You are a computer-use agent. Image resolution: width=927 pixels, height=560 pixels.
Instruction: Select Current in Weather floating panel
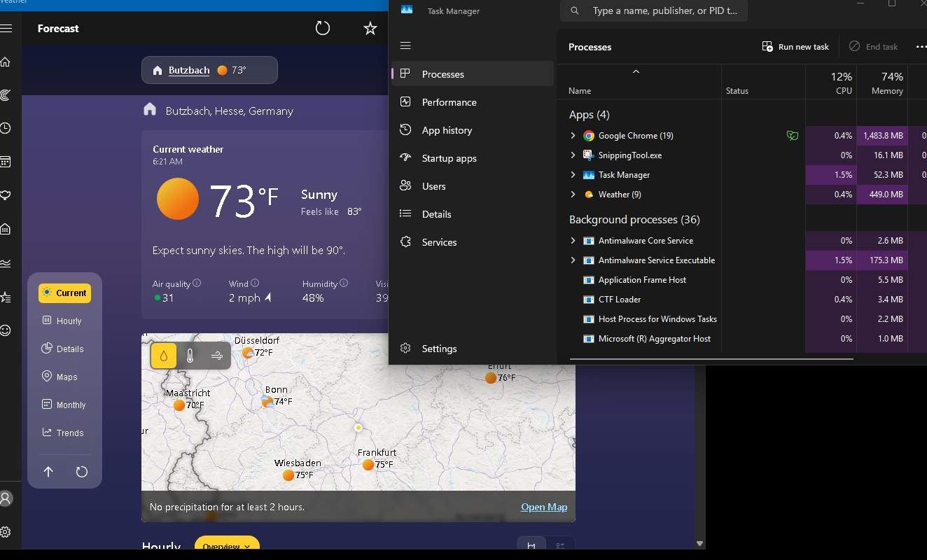[x=64, y=293]
